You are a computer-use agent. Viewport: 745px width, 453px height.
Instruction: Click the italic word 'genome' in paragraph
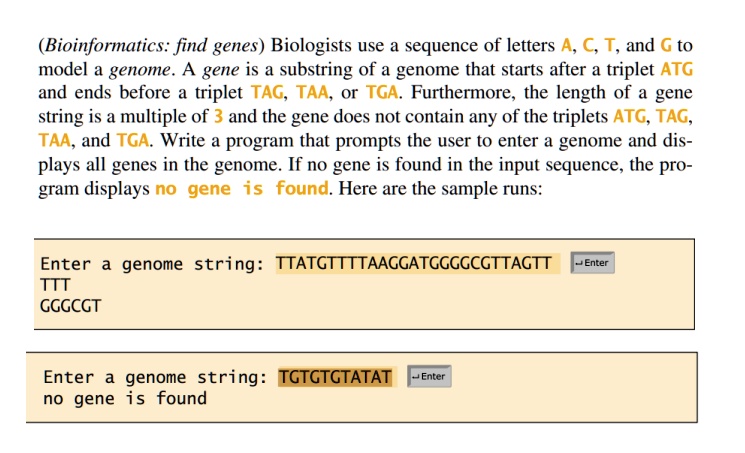(x=140, y=70)
